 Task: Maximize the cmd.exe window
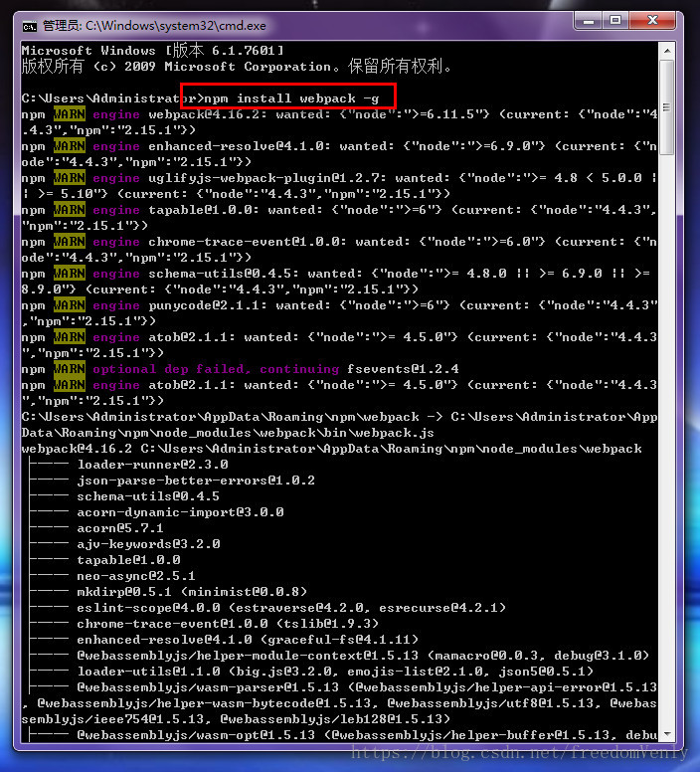coord(615,21)
